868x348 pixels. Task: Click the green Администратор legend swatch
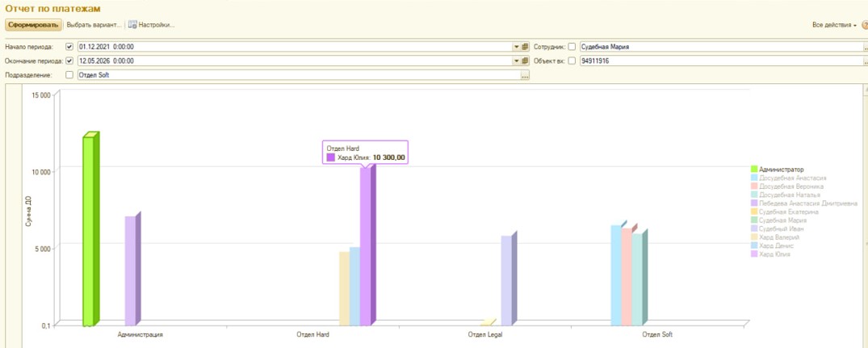[x=754, y=170]
